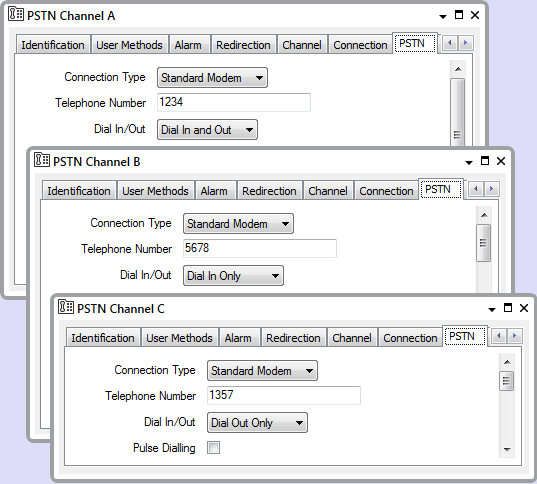537x484 pixels.
Task: Click the PSTN Channel C window title icon
Action: coord(66,307)
